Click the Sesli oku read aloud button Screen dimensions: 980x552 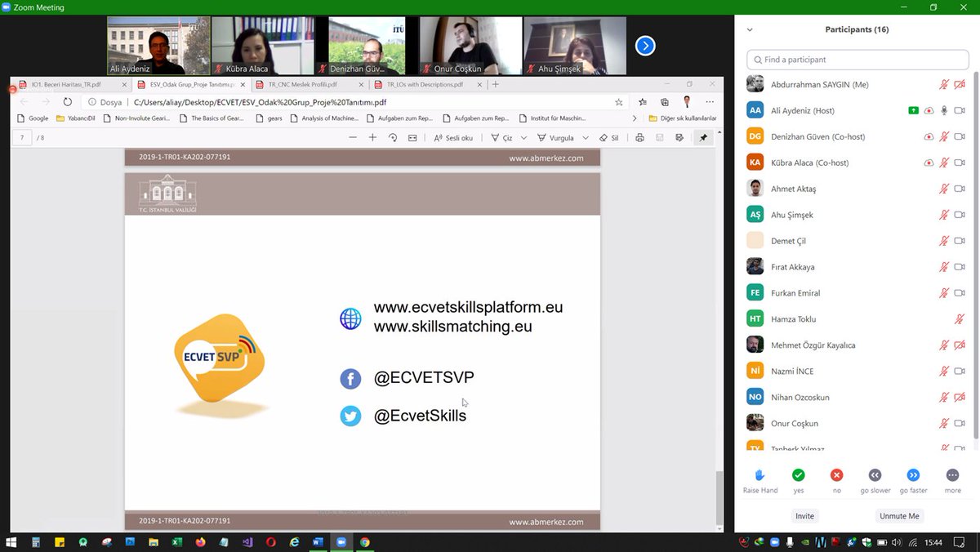coord(453,138)
